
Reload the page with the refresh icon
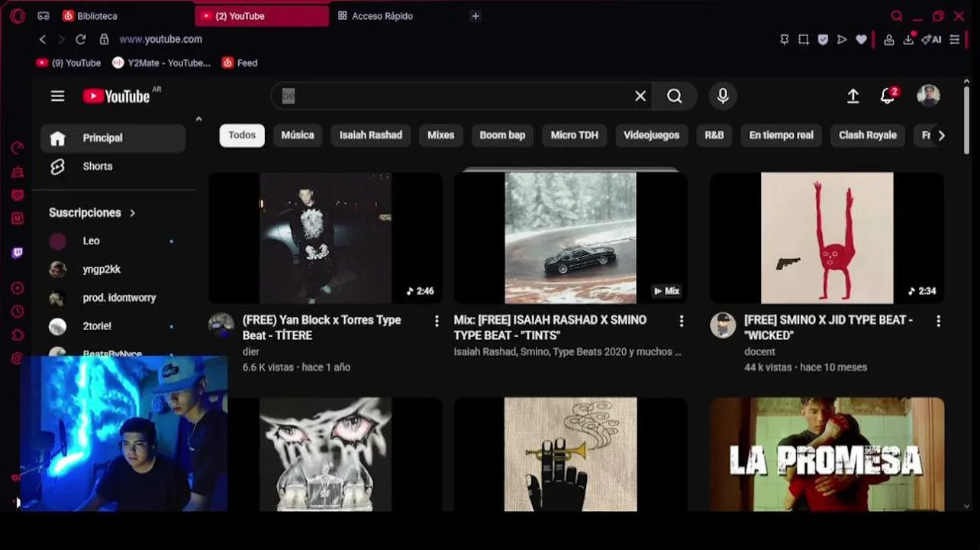tap(80, 39)
